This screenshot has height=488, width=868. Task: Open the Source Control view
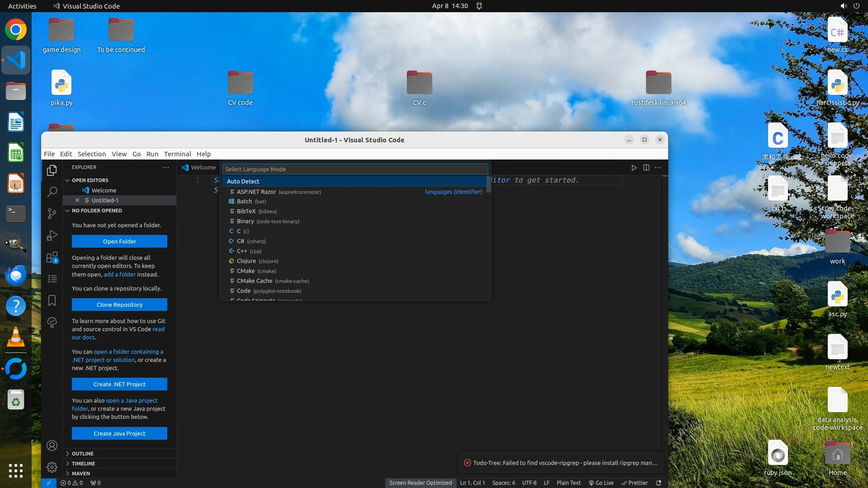click(52, 213)
